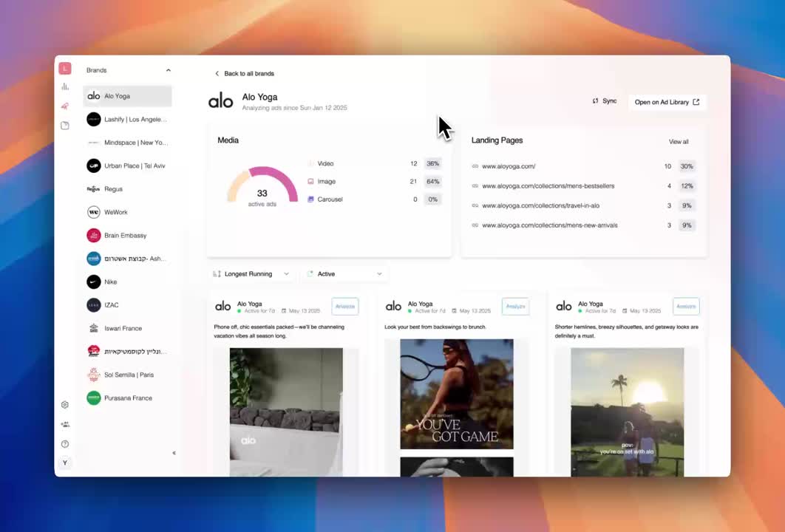Click the link icon beside www.aloyoga.com/

point(475,166)
